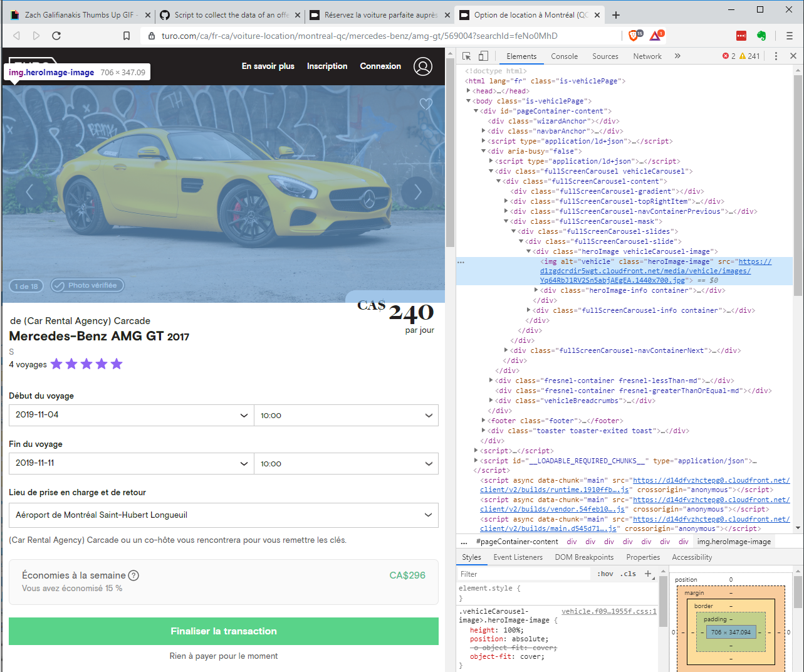Toggle the device toolbar in DevTools

pos(483,56)
